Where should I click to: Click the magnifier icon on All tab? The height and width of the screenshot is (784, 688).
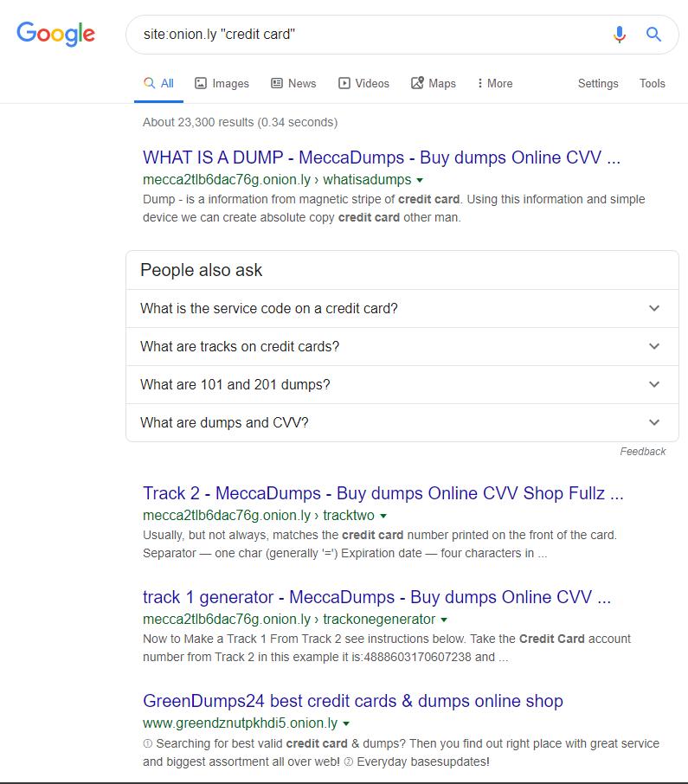pos(149,83)
